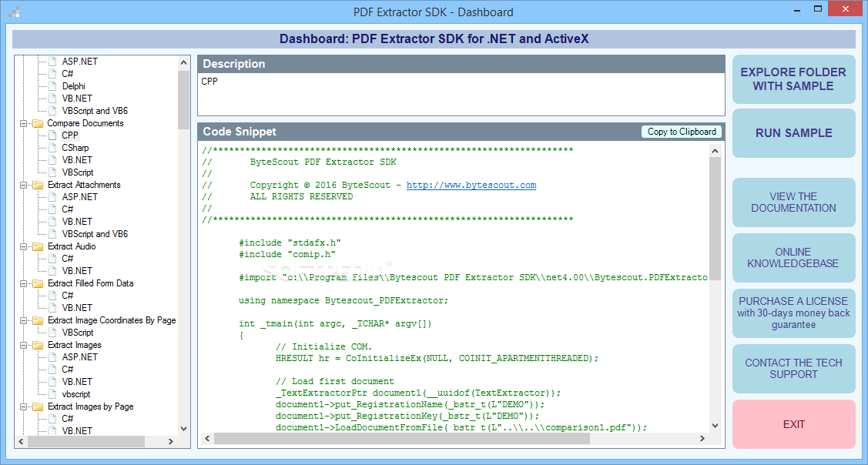This screenshot has height=465, width=868.
Task: Click the VB.NET file icon under Extract Filled Form Data
Action: click(x=52, y=308)
